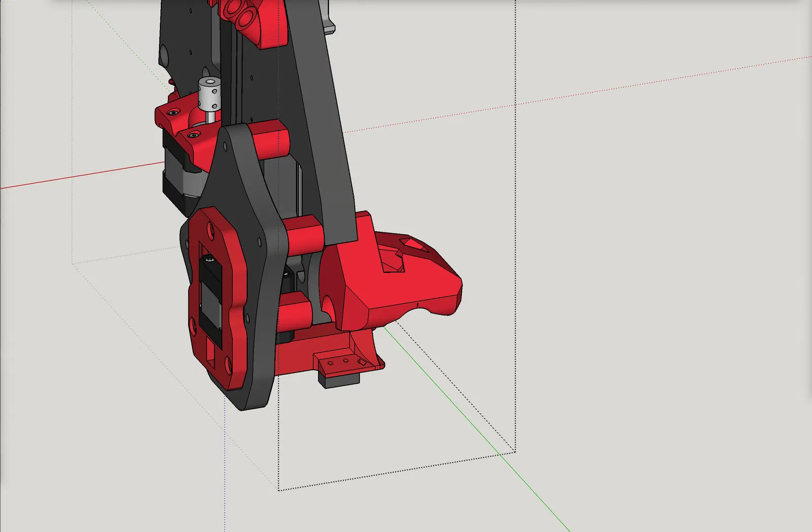
Task: Select the middle red spacer cylinder
Action: tap(303, 235)
